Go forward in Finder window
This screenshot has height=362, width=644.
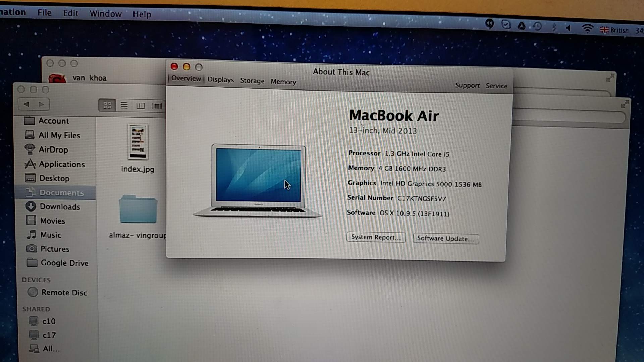pos(41,105)
